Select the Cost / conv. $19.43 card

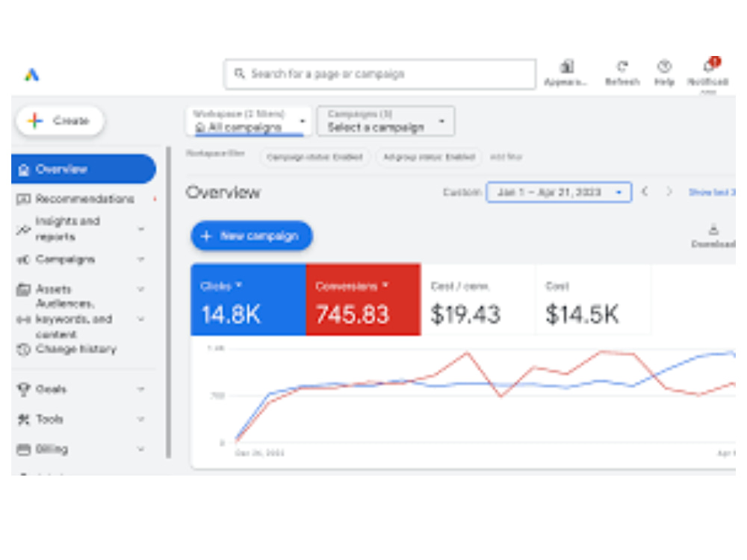coord(478,300)
